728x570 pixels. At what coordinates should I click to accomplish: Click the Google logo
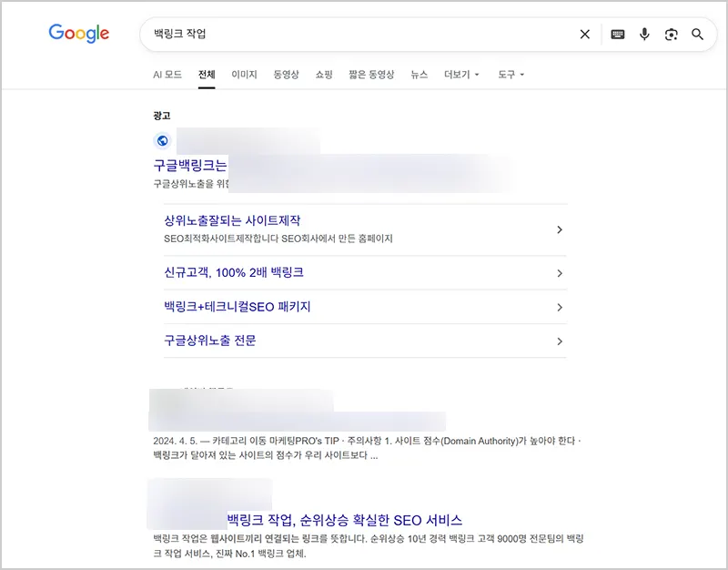(79, 34)
